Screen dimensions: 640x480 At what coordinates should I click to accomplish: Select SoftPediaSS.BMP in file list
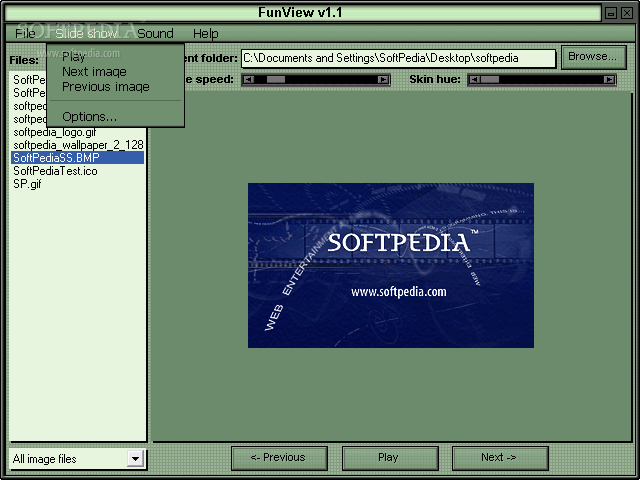click(x=78, y=158)
